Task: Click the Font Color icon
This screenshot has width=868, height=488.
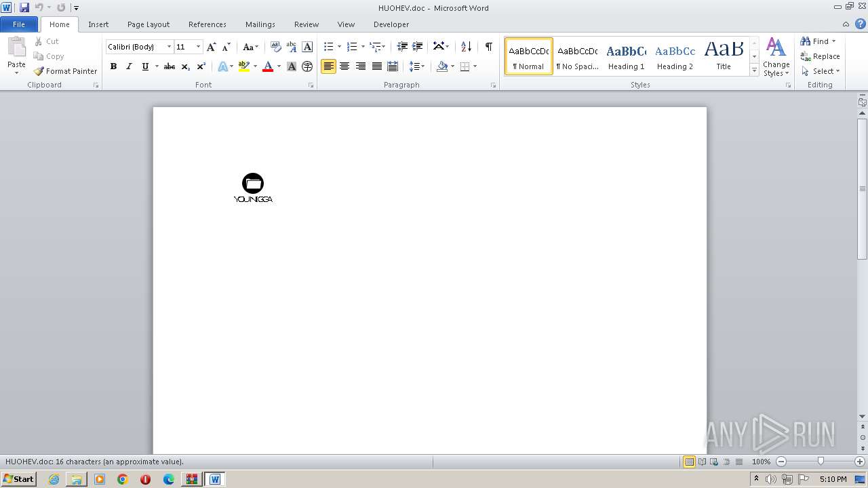Action: [268, 66]
